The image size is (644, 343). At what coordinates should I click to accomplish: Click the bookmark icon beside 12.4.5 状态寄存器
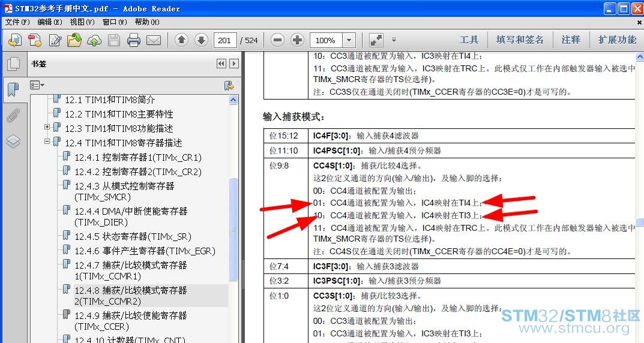tap(66, 235)
